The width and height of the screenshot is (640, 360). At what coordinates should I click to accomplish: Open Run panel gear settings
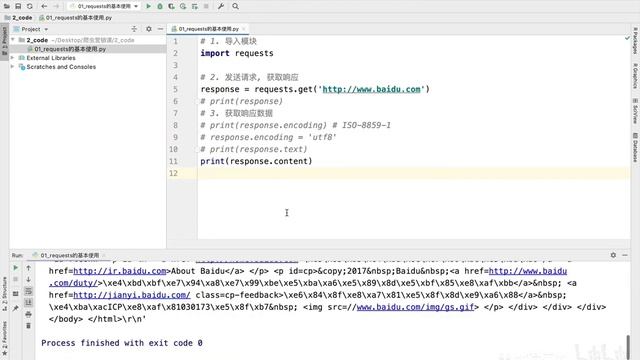point(613,255)
